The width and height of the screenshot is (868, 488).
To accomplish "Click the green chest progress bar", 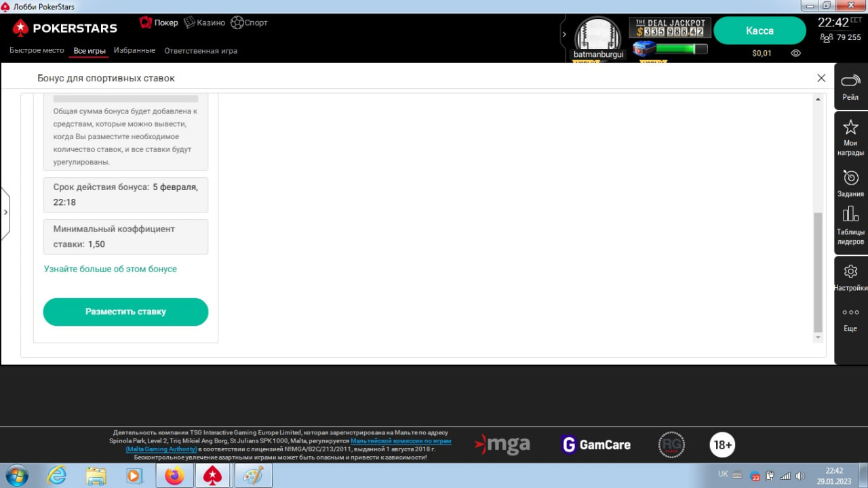I will [682, 49].
